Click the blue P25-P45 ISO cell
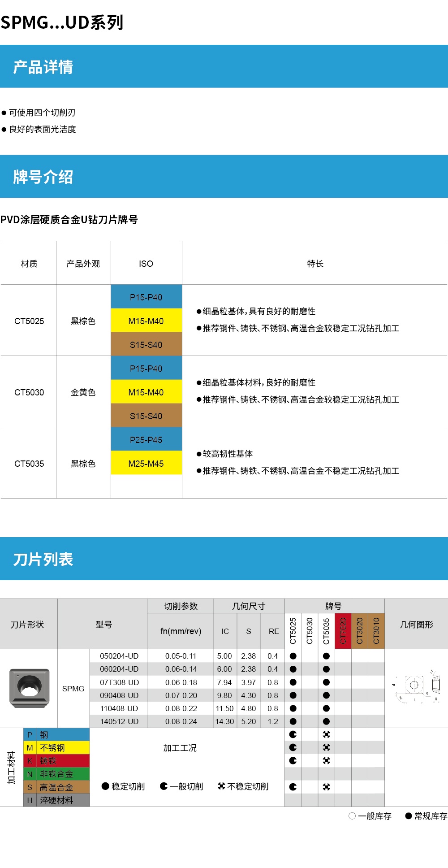448x868 pixels. [146, 440]
